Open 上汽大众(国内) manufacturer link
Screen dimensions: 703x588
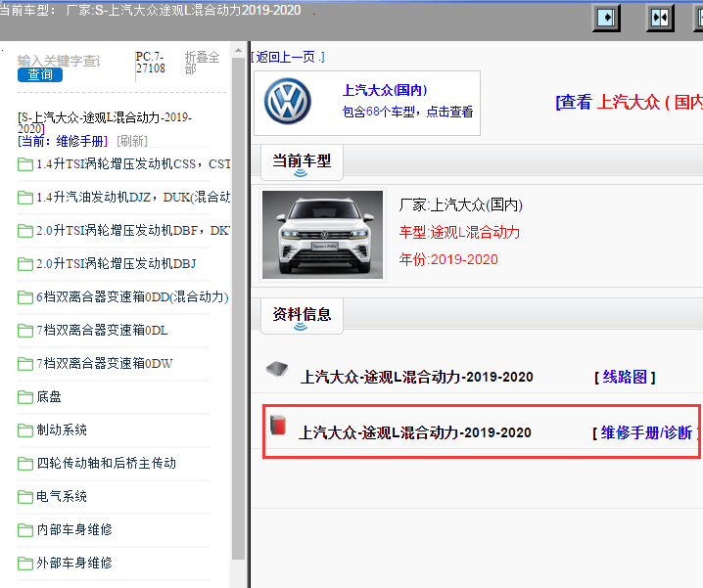385,90
